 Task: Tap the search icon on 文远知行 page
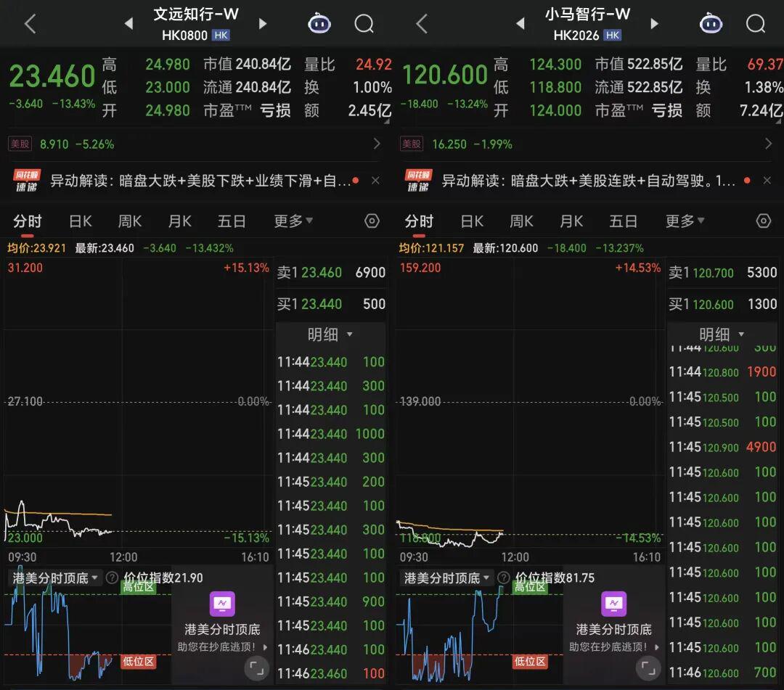[364, 24]
